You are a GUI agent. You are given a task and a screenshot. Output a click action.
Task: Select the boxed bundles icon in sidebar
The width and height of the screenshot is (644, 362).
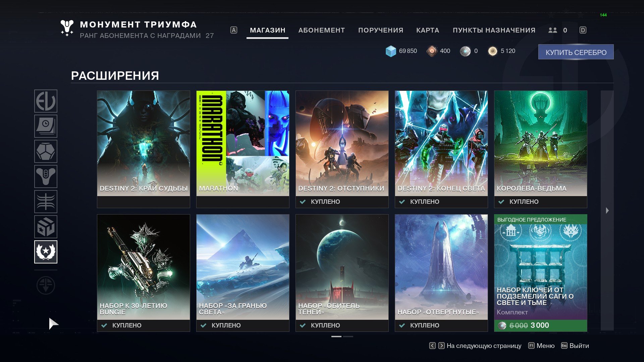[46, 227]
